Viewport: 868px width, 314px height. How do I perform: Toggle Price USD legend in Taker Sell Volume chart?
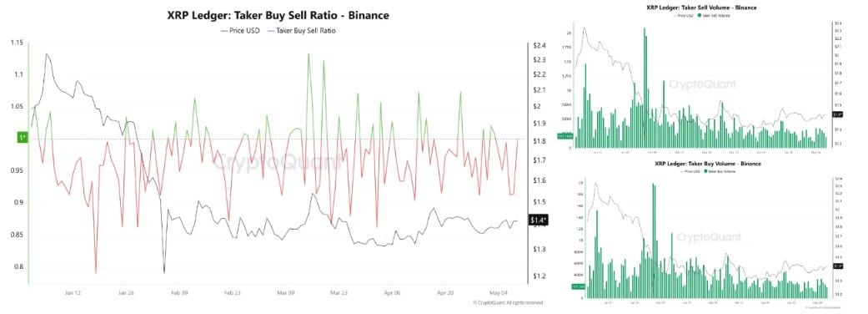(x=683, y=16)
